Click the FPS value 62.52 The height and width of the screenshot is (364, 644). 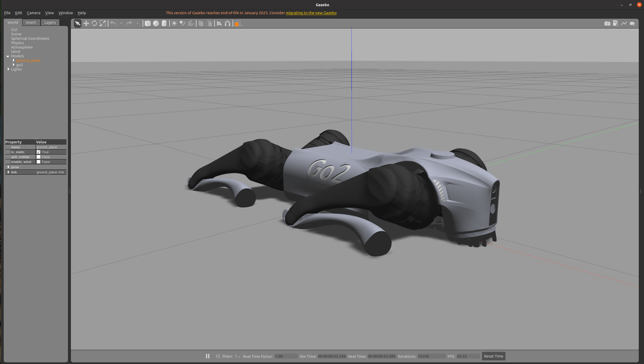[x=468, y=356]
